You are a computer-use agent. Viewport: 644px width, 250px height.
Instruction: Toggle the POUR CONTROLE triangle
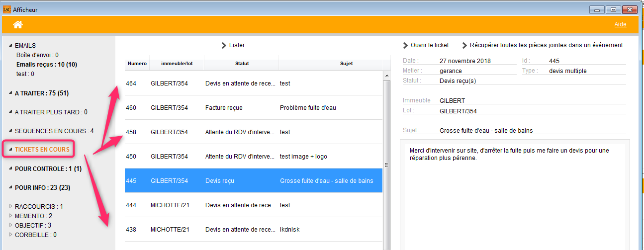coord(11,169)
